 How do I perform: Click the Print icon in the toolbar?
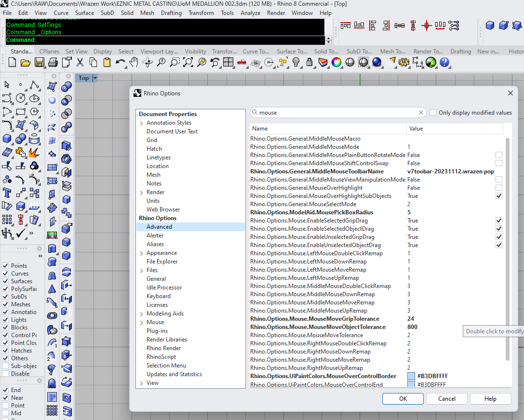(x=53, y=63)
